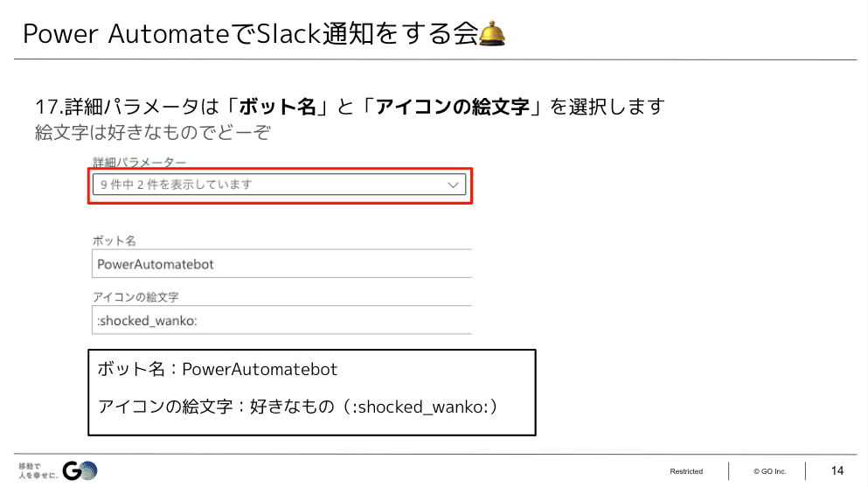Click the 詳細パラメーター label above the dropdown
This screenshot has width=868, height=487.
point(140,163)
